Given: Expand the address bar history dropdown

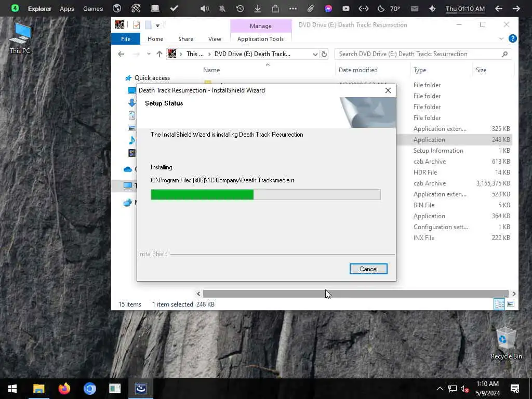Looking at the screenshot, I should pos(315,54).
